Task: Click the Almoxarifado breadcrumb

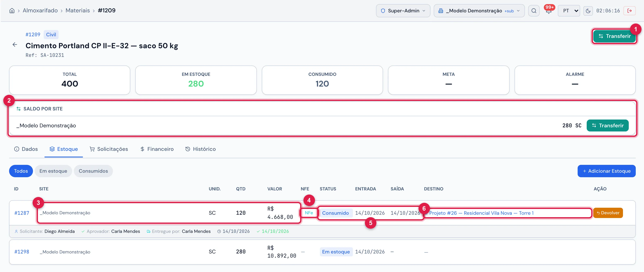Action: click(40, 11)
